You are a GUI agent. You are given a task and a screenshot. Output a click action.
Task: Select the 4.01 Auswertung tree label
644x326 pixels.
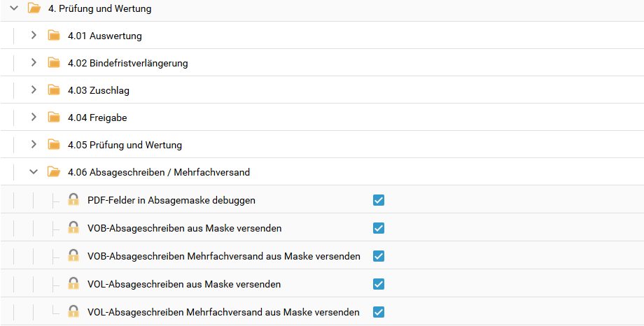[105, 36]
